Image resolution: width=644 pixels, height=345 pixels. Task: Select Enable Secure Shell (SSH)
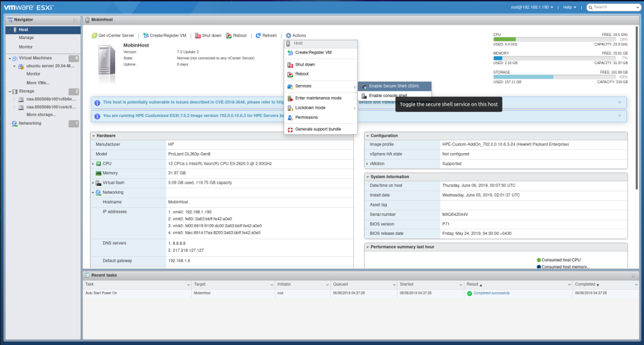pos(394,86)
